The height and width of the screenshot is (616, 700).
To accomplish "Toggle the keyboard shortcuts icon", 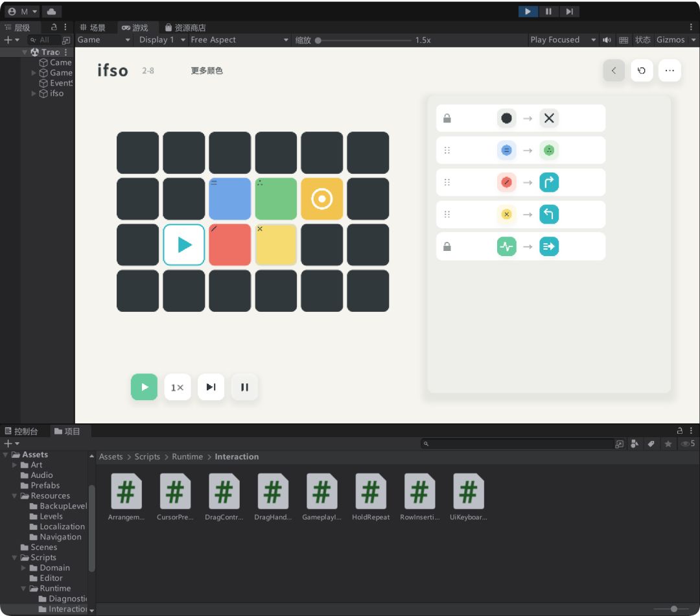I will point(624,40).
